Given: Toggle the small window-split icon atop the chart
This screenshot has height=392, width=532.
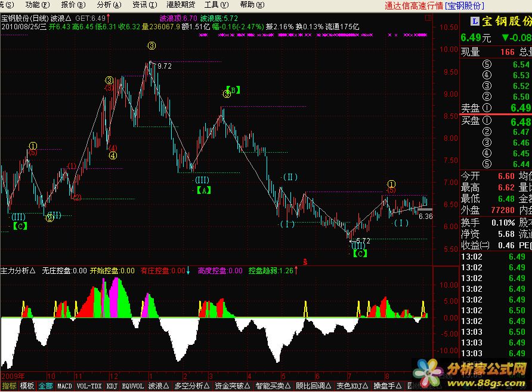Looking at the screenshot, I should [x=428, y=18].
